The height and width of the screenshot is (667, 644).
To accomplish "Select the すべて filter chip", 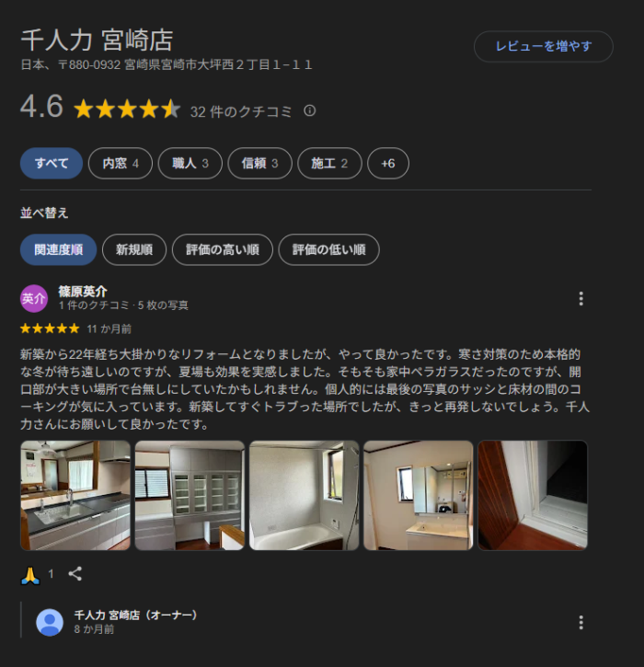I will point(52,164).
